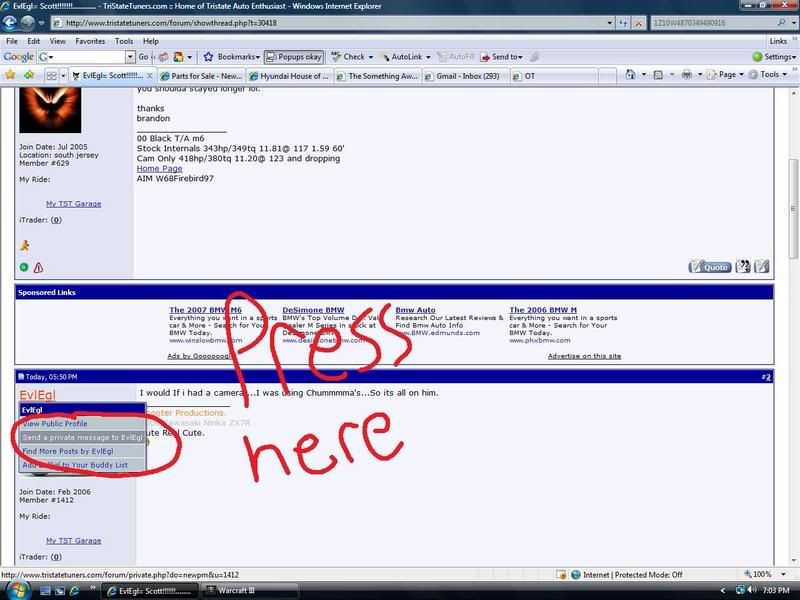This screenshot has width=800, height=600.
Task: Go back with the browser Back arrow
Action: pyautogui.click(x=10, y=22)
